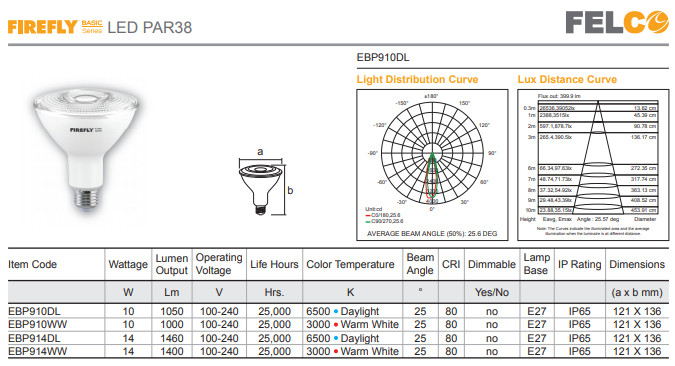The height and width of the screenshot is (366, 675).
Task: Click the blue Daylight dot for EBP910DL
Action: coord(336,311)
